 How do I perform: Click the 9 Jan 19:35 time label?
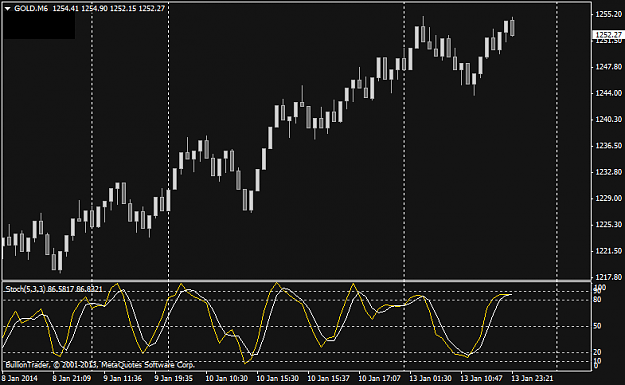pos(174,378)
